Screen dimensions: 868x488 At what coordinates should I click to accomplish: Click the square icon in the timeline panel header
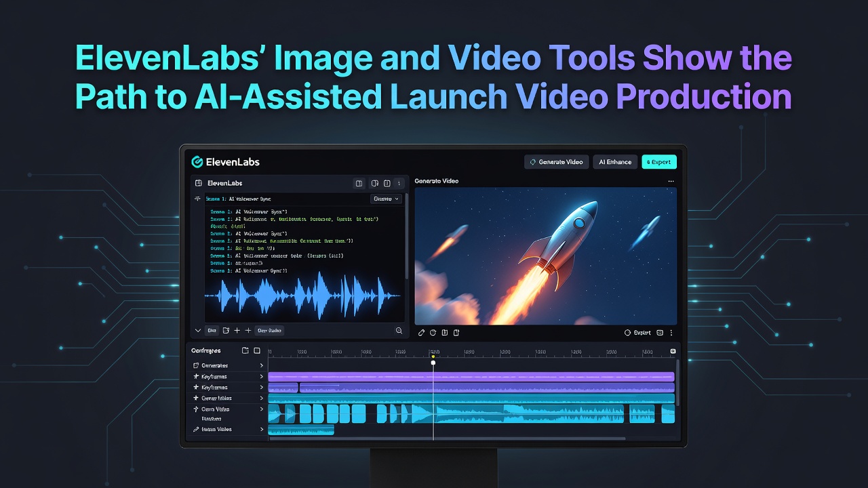coord(257,350)
